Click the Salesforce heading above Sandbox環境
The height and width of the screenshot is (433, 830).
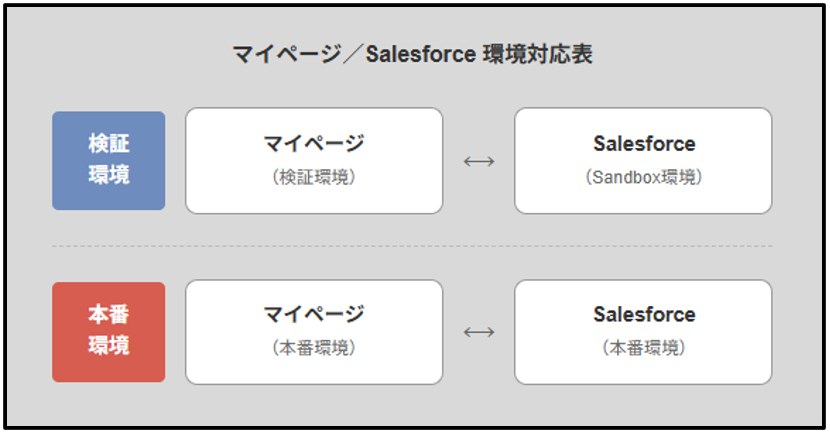tap(643, 144)
